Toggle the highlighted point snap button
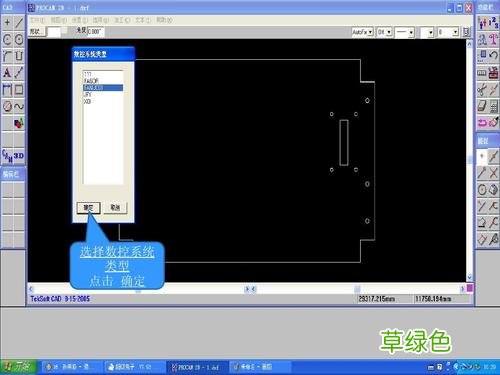Screen dimensions: 500x375 [482, 156]
